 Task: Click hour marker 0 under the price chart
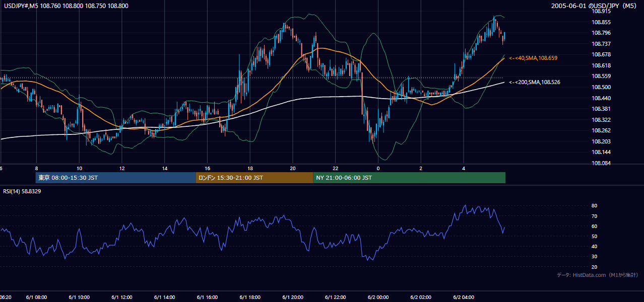click(x=378, y=168)
